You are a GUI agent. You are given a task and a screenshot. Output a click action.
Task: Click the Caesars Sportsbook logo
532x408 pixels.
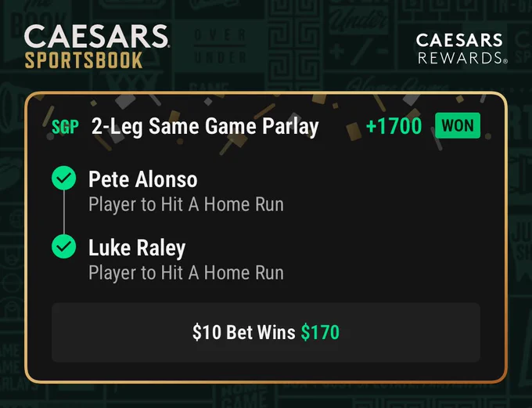point(97,46)
